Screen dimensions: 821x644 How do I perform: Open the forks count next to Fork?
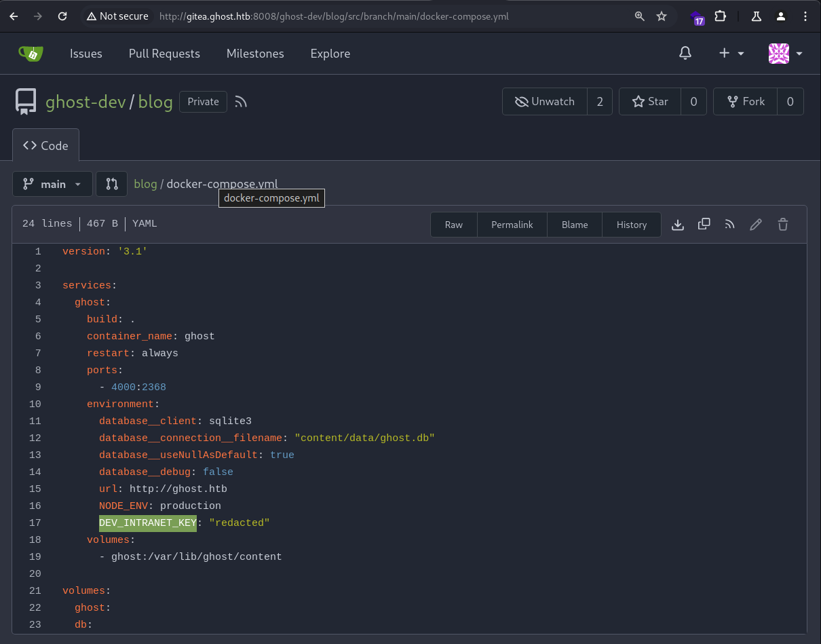[x=790, y=102]
